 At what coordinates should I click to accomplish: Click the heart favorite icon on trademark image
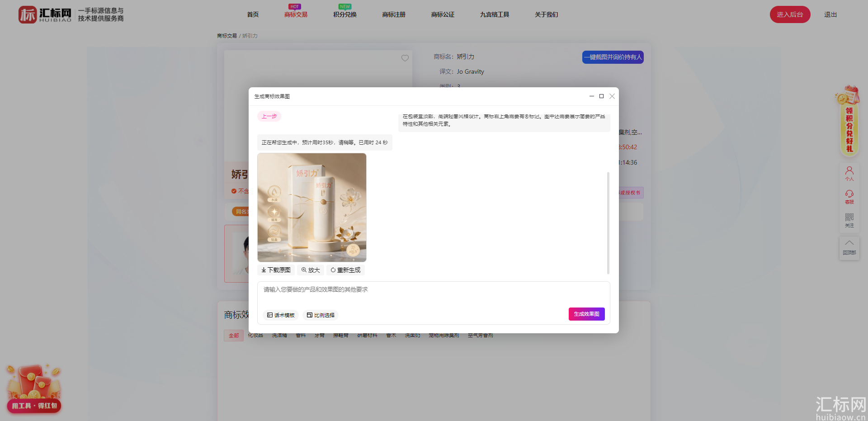(x=405, y=58)
